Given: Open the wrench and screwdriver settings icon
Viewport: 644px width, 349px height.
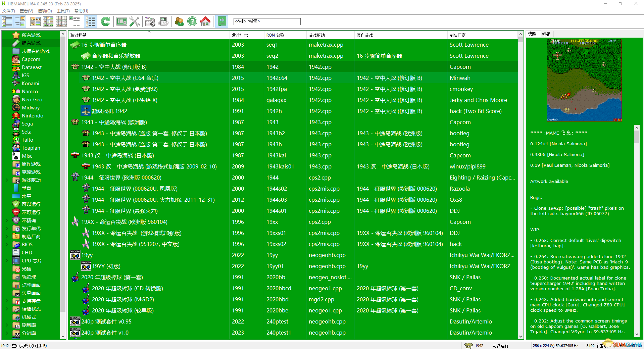Looking at the screenshot, I should (x=135, y=21).
